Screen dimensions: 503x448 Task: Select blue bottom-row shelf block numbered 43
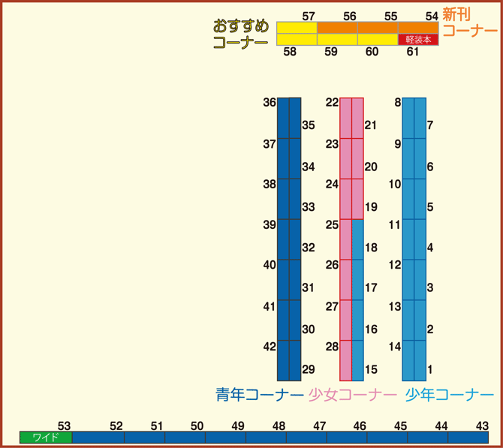468,437
